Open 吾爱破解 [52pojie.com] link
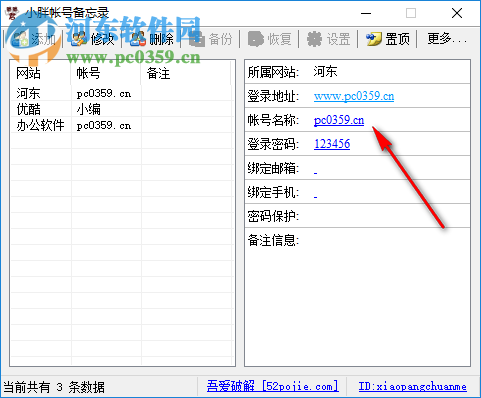This screenshot has width=481, height=398. point(273,386)
